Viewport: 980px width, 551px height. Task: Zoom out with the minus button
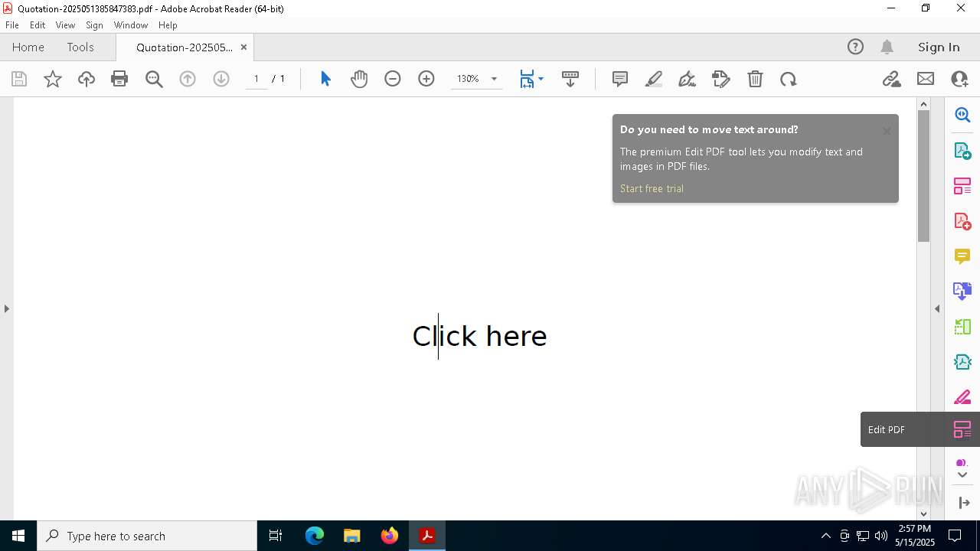pos(393,79)
